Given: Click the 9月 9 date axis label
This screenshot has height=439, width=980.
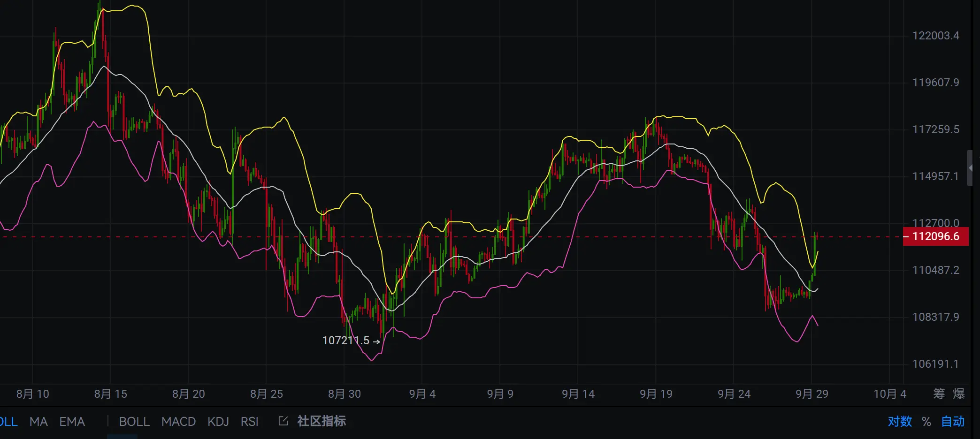Looking at the screenshot, I should pyautogui.click(x=500, y=394).
